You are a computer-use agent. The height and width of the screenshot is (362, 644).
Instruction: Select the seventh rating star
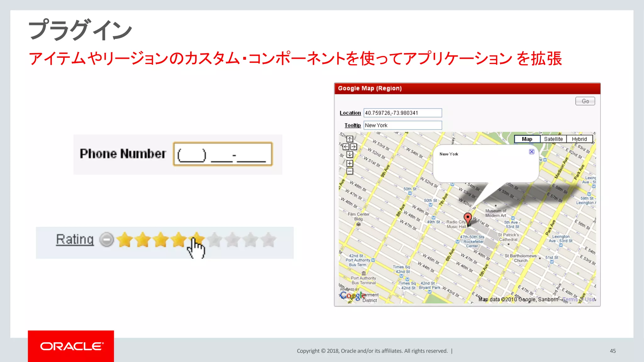click(233, 240)
